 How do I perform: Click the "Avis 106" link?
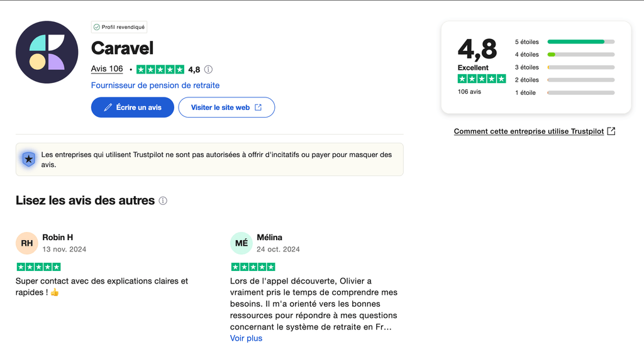point(107,69)
